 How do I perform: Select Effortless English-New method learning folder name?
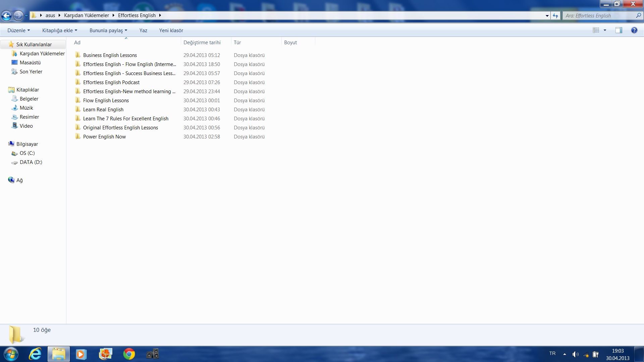pyautogui.click(x=129, y=92)
